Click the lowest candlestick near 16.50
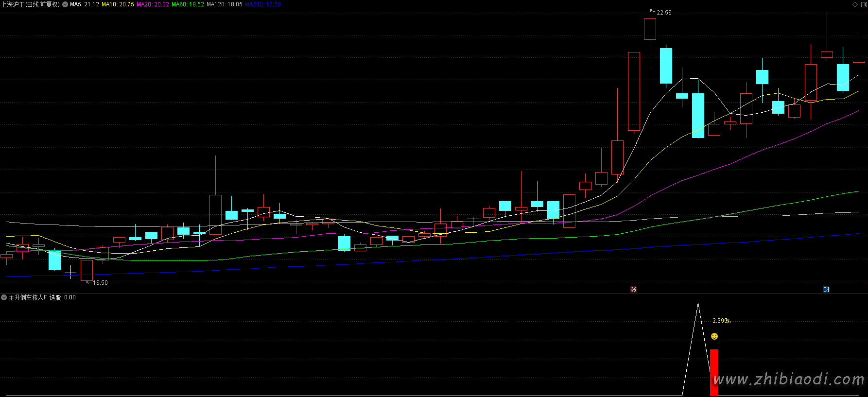 [87, 270]
